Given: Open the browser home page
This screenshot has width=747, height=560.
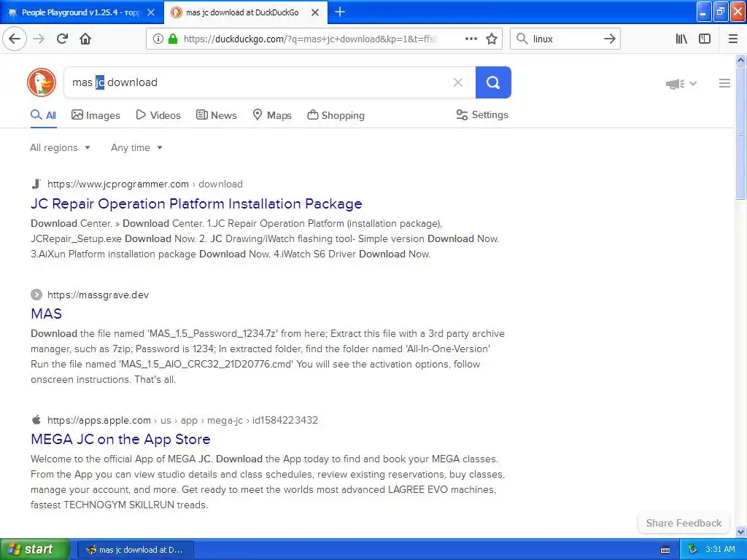Looking at the screenshot, I should tap(85, 39).
